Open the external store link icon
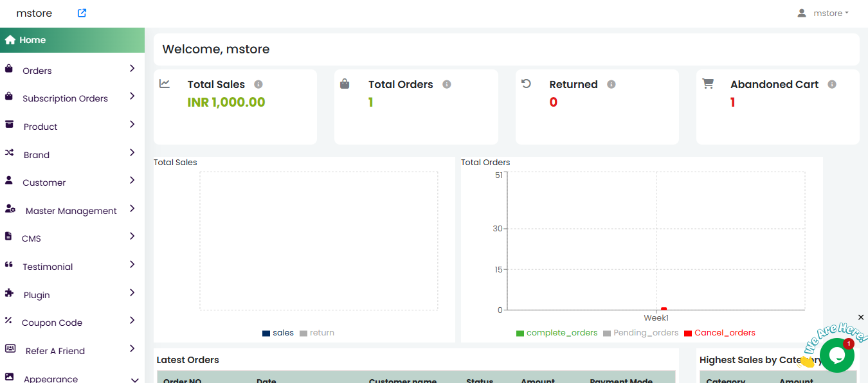 [x=82, y=13]
